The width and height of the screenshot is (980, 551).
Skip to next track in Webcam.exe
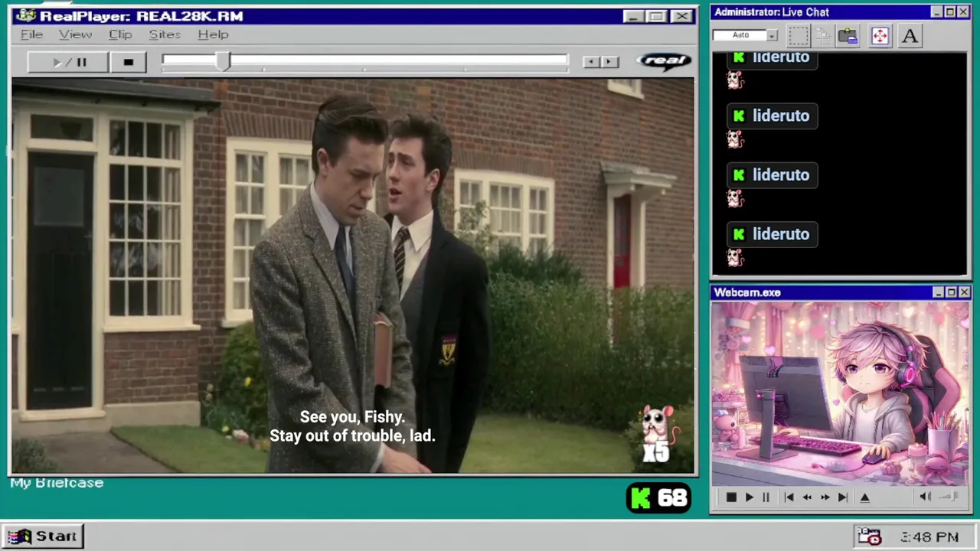click(x=843, y=497)
